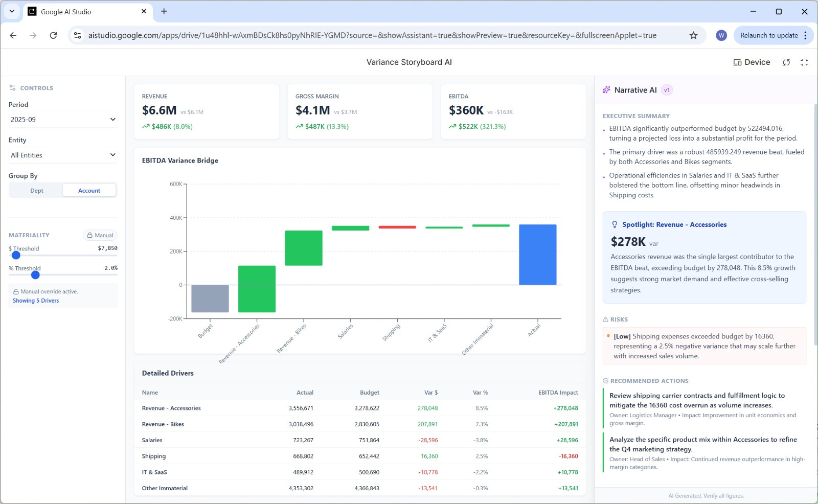Image resolution: width=818 pixels, height=504 pixels.
Task: Click the Salaries -28,596 variance value
Action: click(x=428, y=440)
